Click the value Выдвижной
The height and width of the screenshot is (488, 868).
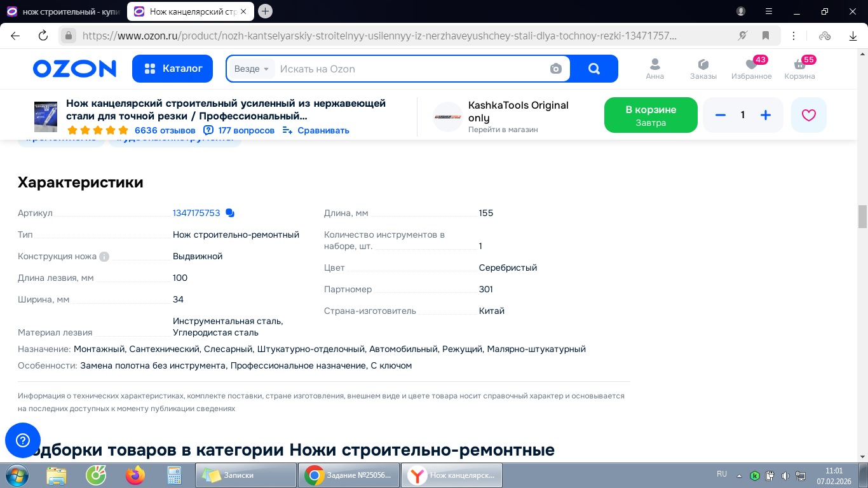point(198,256)
